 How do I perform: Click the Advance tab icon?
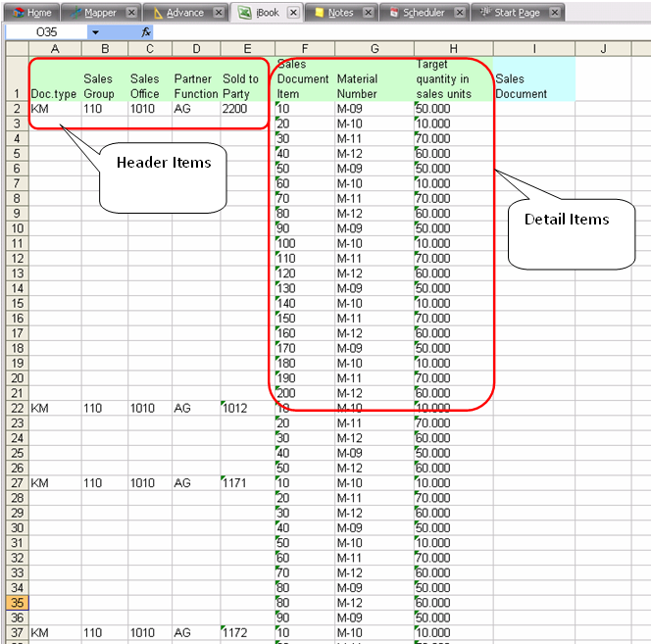[158, 13]
